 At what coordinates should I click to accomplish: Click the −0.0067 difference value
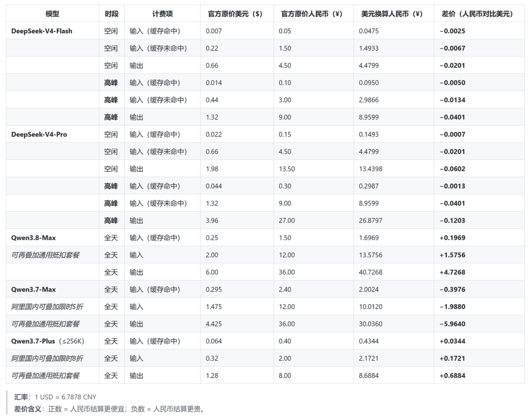pyautogui.click(x=453, y=48)
